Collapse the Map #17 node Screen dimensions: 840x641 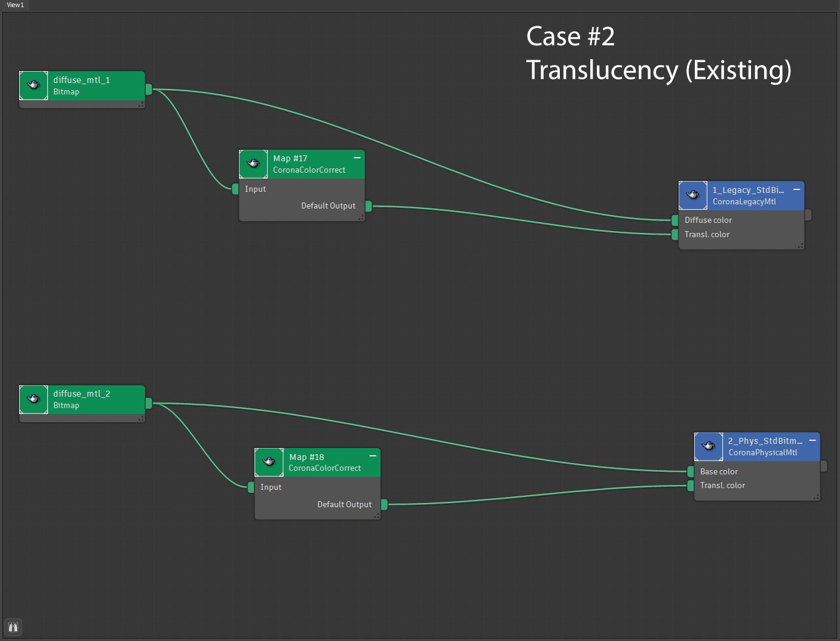click(357, 158)
